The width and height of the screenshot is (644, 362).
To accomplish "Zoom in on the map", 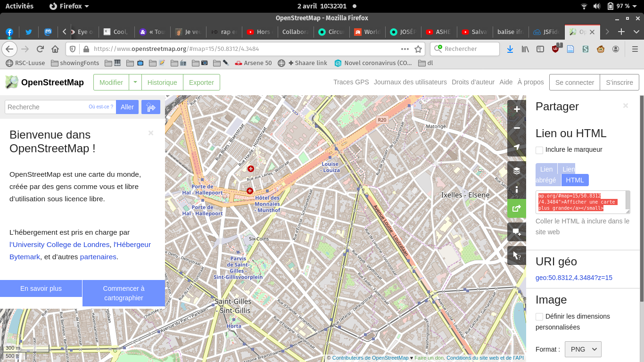I will [x=517, y=109].
